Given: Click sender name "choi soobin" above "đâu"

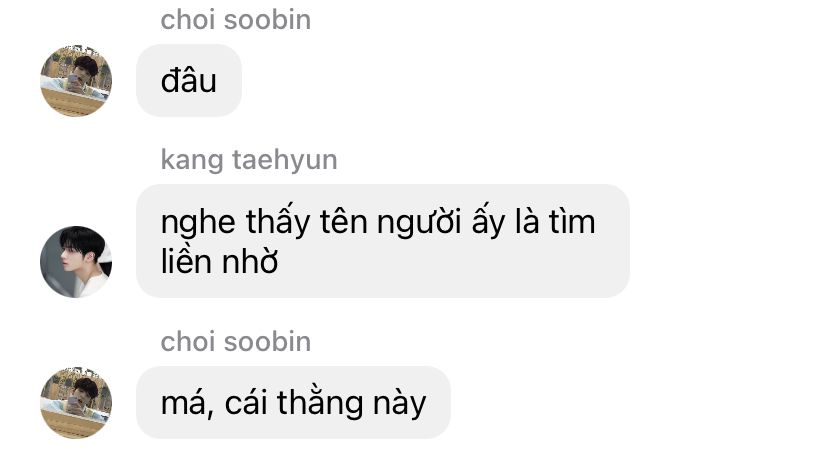Looking at the screenshot, I should tap(236, 20).
